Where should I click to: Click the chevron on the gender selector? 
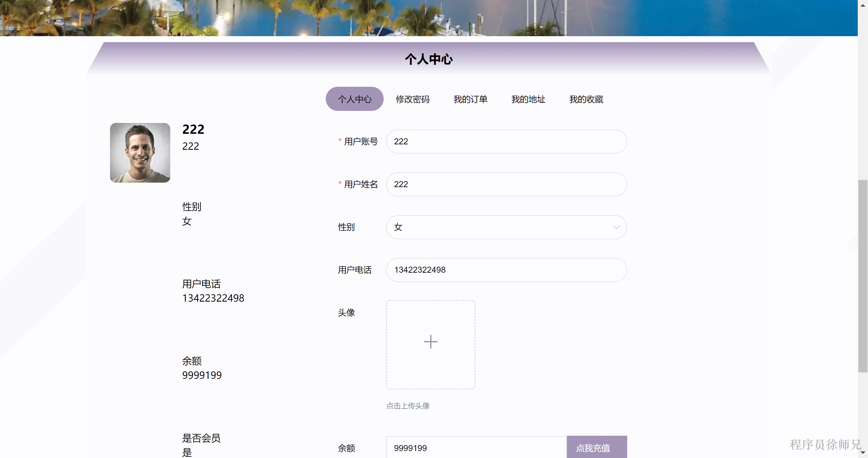pos(617,227)
